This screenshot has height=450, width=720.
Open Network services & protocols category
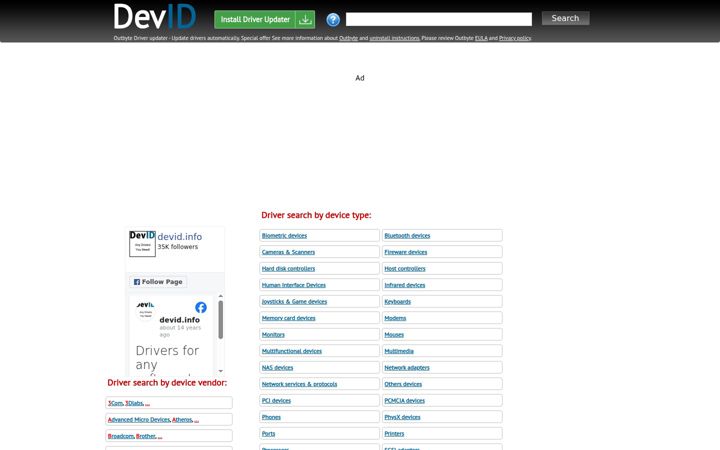(x=299, y=384)
